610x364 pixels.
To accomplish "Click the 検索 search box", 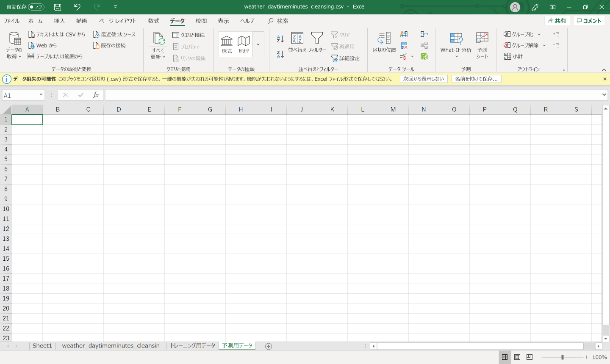I will tap(278, 21).
